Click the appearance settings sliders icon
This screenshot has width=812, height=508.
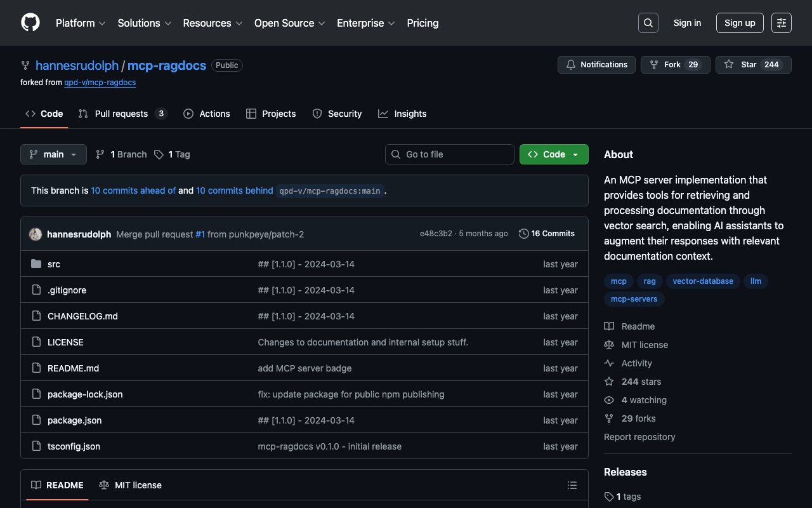[781, 23]
